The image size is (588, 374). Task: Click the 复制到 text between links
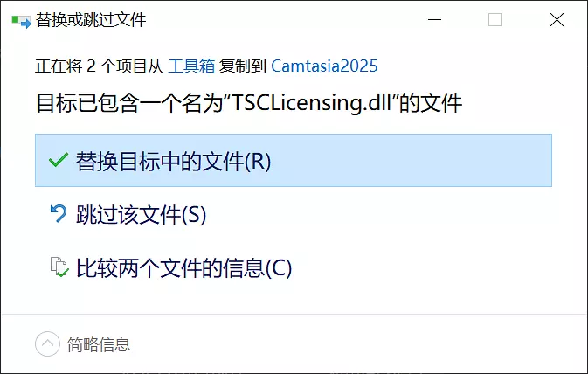243,66
